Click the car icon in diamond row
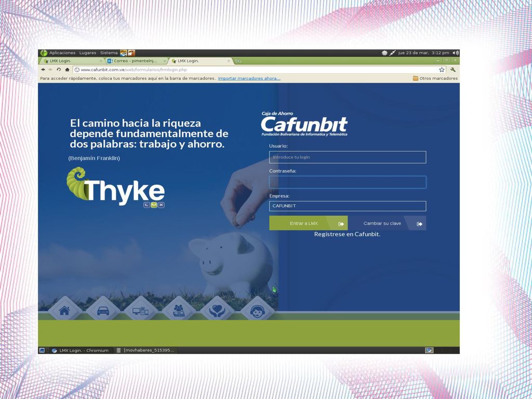This screenshot has height=399, width=532. click(x=103, y=311)
